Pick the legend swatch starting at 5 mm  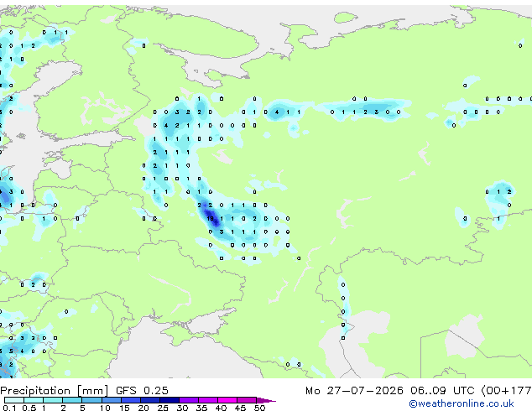coord(91,400)
